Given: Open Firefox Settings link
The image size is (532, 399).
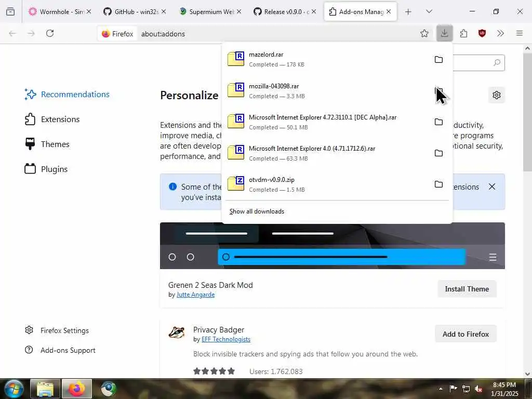Looking at the screenshot, I should tap(57, 330).
